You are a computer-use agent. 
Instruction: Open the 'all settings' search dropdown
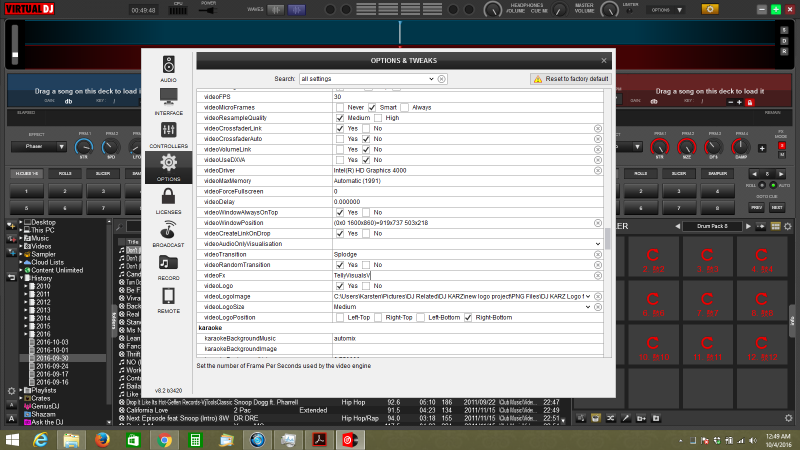point(431,79)
